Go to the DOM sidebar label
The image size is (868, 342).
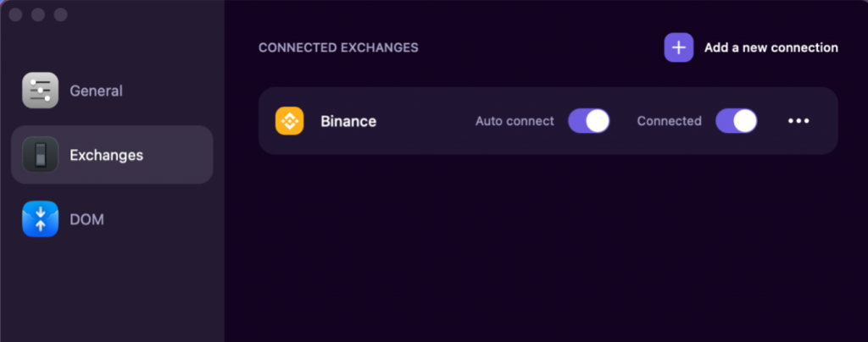pyautogui.click(x=87, y=219)
